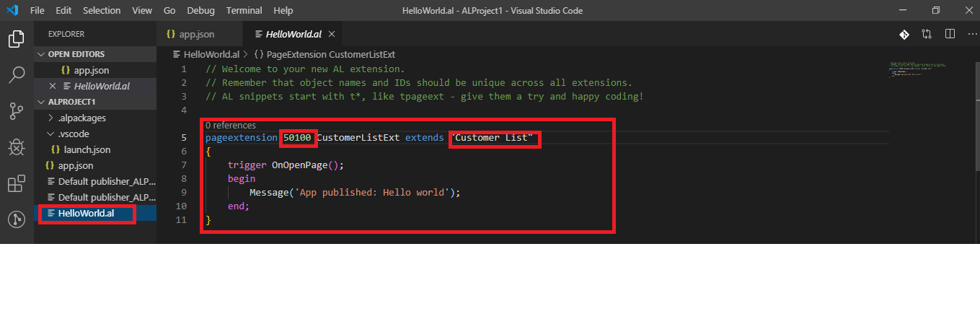
Task: Open the Debug menu
Action: click(x=200, y=11)
